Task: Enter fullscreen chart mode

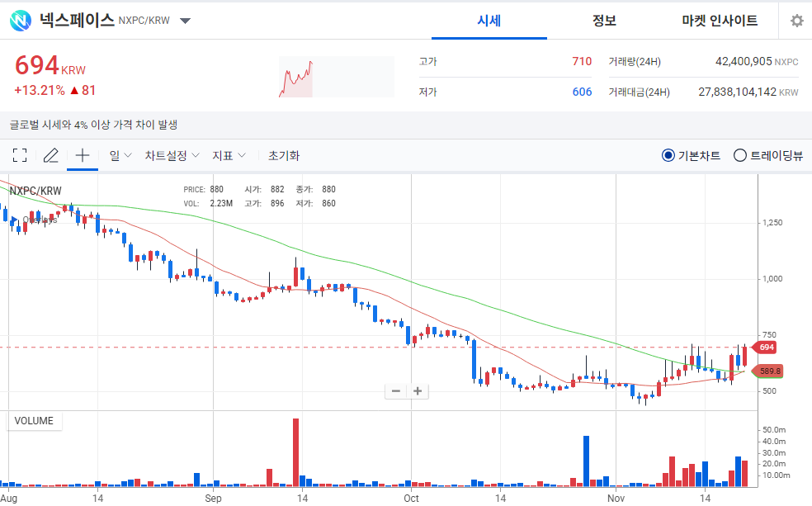Action: coord(20,155)
